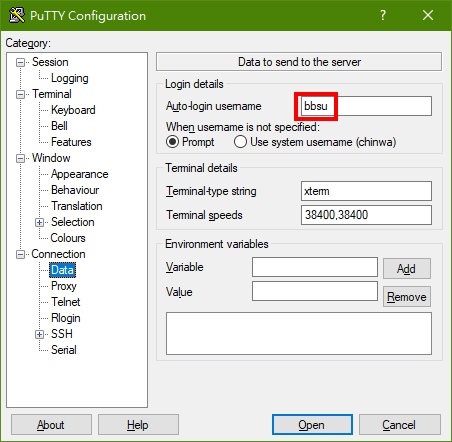Image resolution: width=452 pixels, height=442 pixels.
Task: Select SSH in the category tree
Action: [x=62, y=334]
